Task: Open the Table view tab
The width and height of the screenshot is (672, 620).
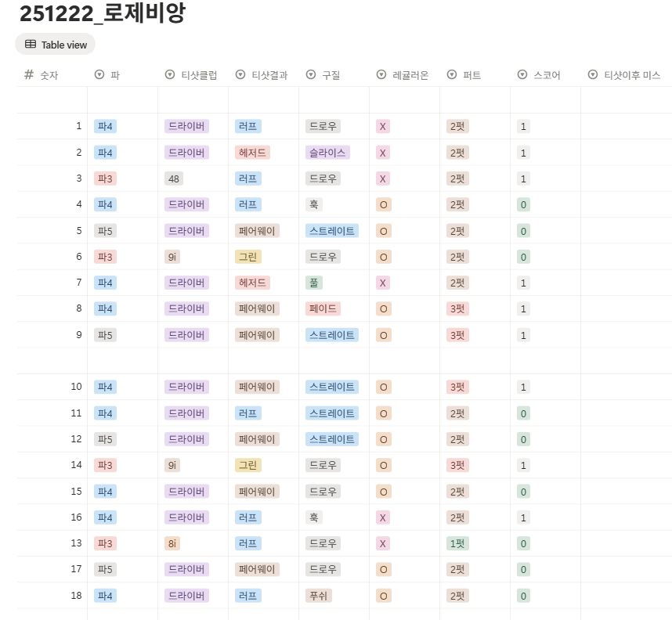Action: pos(56,45)
